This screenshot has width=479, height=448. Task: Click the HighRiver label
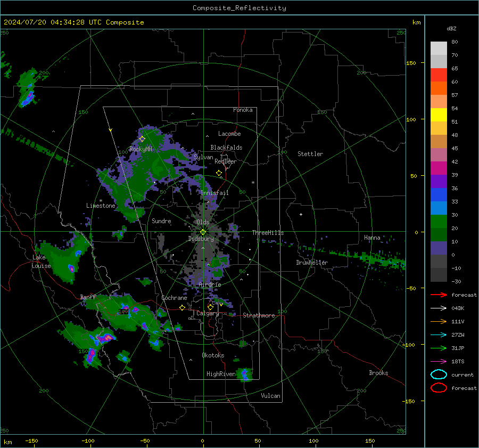coord(221,374)
